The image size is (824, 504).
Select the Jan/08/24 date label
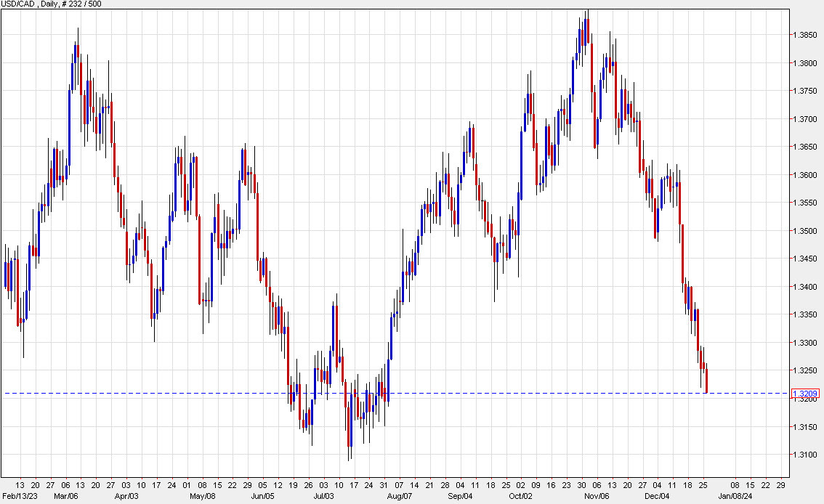(x=735, y=497)
